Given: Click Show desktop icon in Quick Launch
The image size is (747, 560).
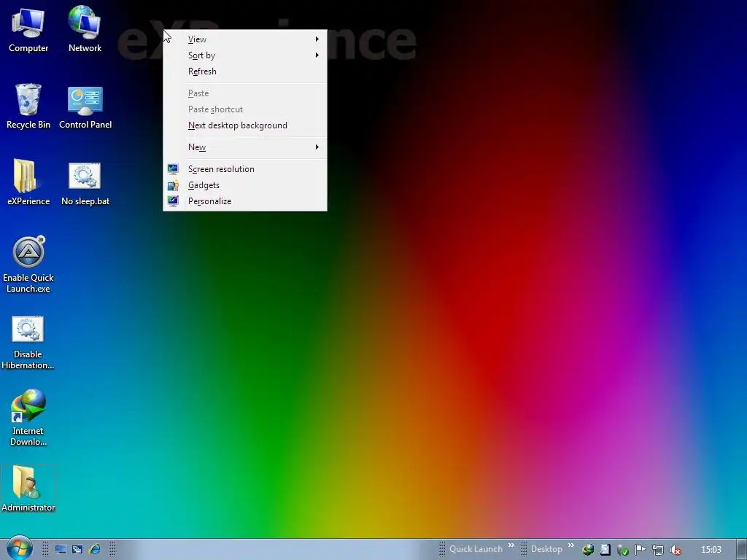Looking at the screenshot, I should click(x=61, y=550).
